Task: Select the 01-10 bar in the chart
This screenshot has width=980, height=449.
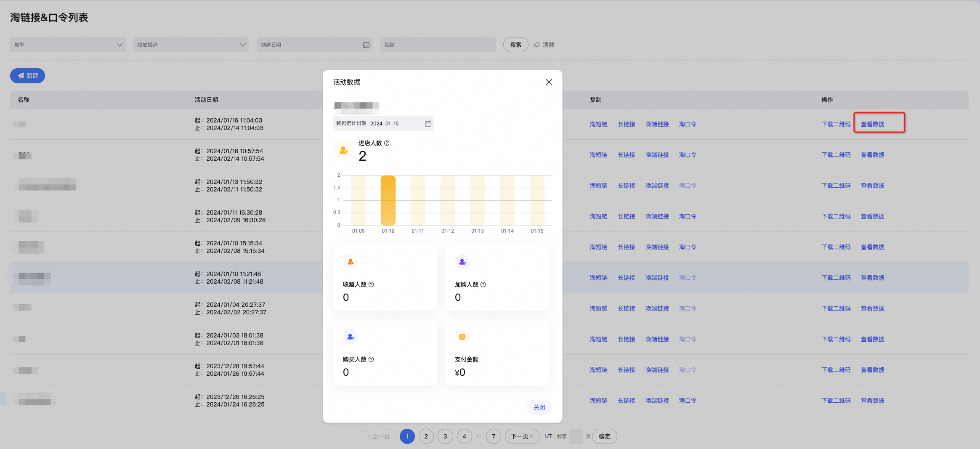Action: click(388, 200)
